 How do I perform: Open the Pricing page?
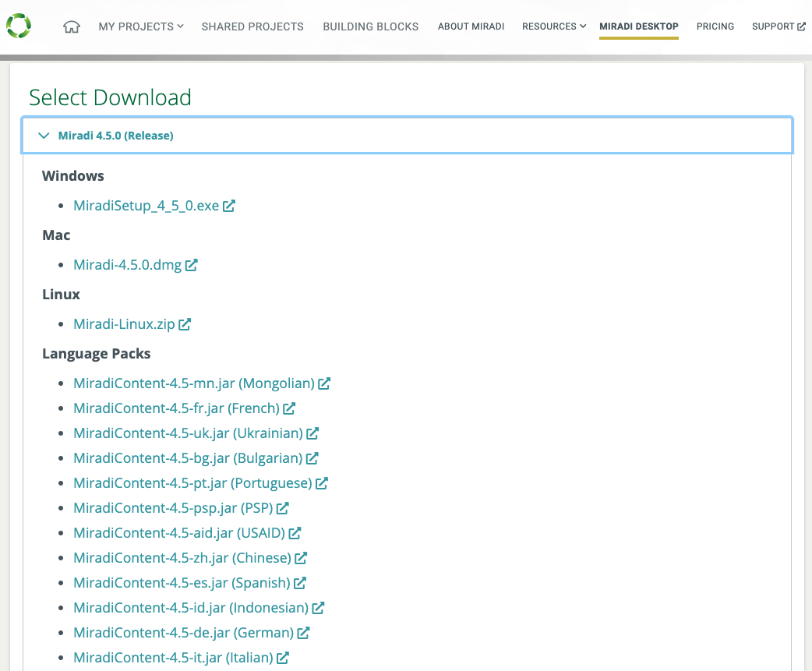(715, 26)
